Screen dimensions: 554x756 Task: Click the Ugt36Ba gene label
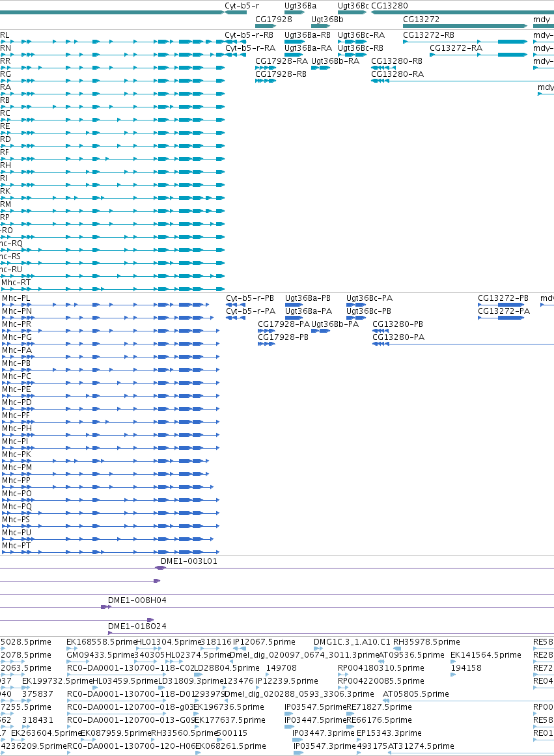(300, 6)
